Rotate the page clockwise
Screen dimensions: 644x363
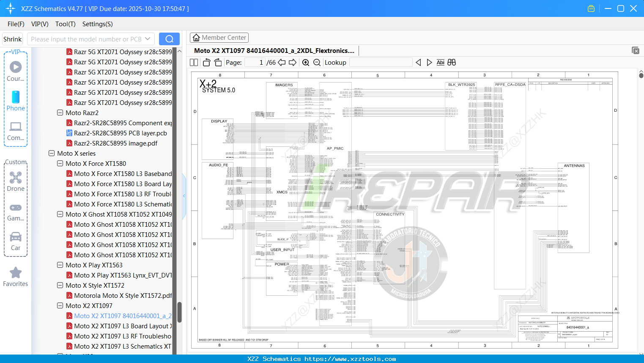tap(218, 62)
